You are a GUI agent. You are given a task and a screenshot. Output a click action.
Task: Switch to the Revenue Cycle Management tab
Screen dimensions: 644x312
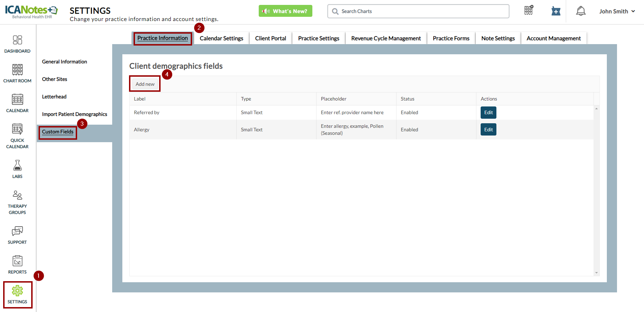[386, 38]
